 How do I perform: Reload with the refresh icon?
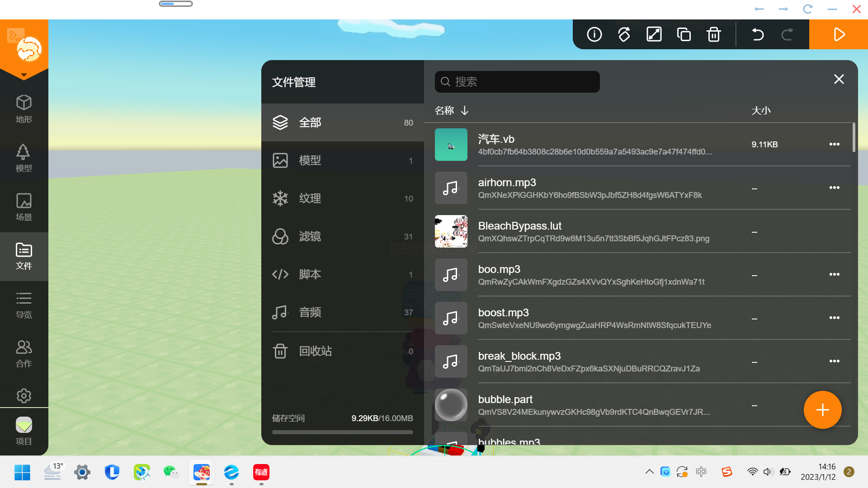(808, 9)
